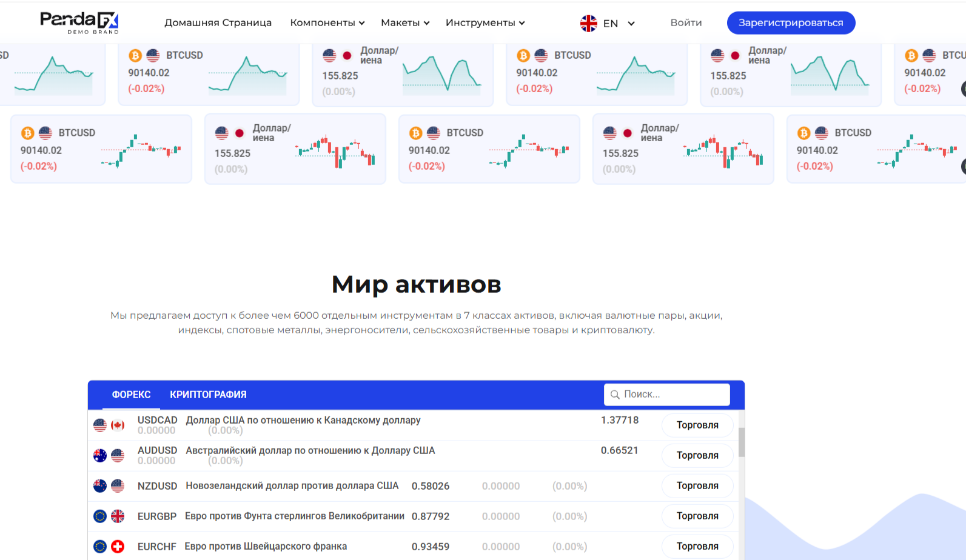Click Торговля button for NZDUSD

click(697, 486)
